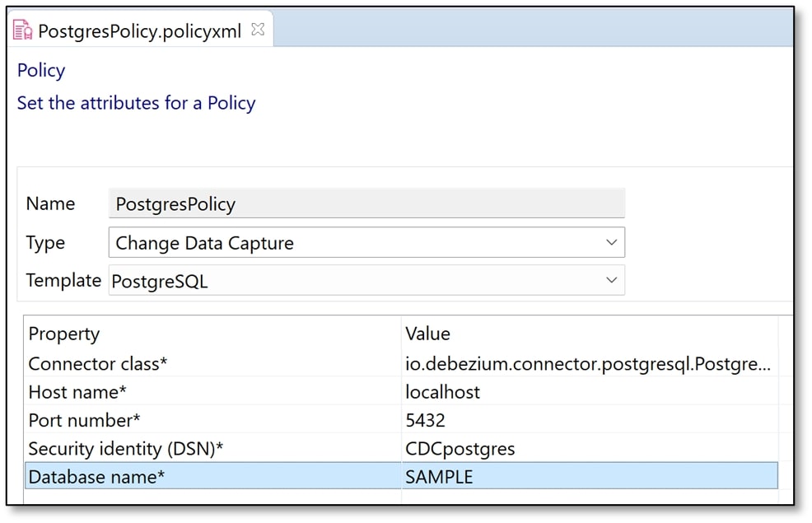Image resolution: width=812 pixels, height=523 pixels.
Task: Edit the io.debezium connector class value
Action: click(588, 363)
